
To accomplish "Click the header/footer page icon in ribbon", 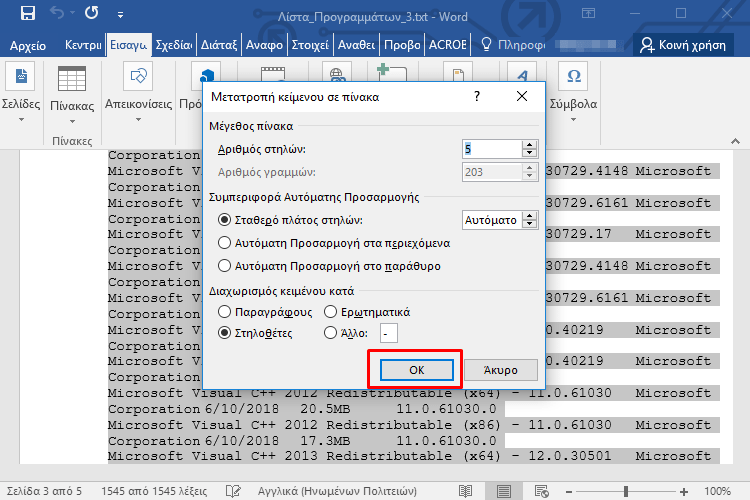I will [x=458, y=73].
